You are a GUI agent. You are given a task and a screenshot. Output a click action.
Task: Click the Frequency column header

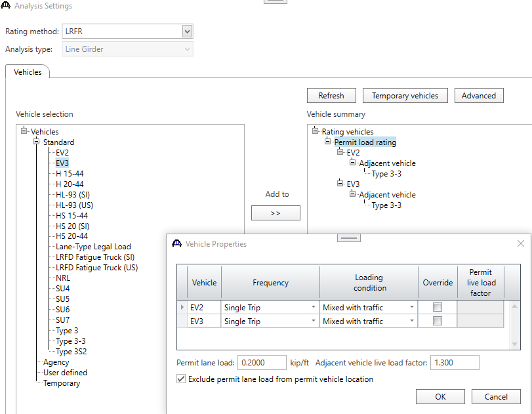click(270, 283)
